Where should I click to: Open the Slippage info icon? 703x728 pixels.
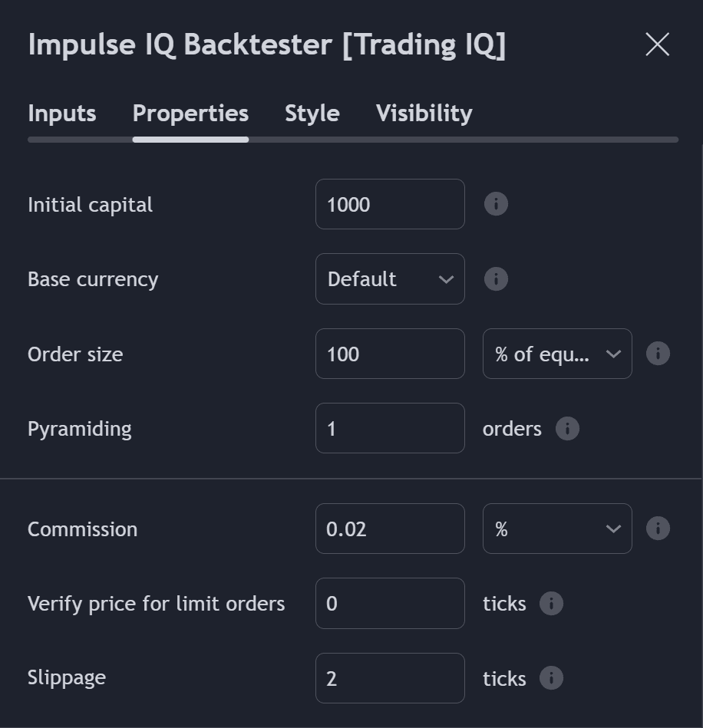[551, 678]
